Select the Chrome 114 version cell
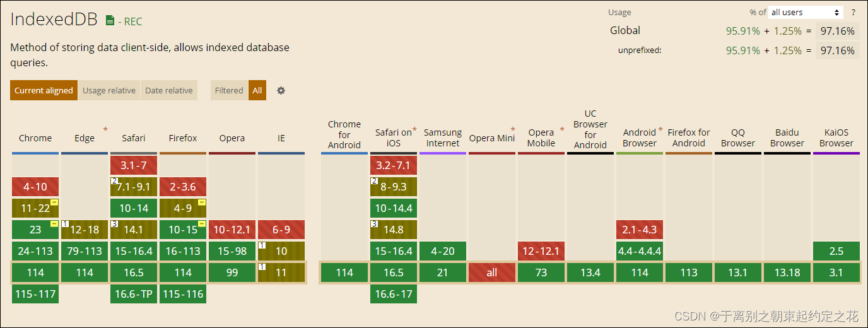Viewport: 868px width, 328px height. (x=35, y=272)
